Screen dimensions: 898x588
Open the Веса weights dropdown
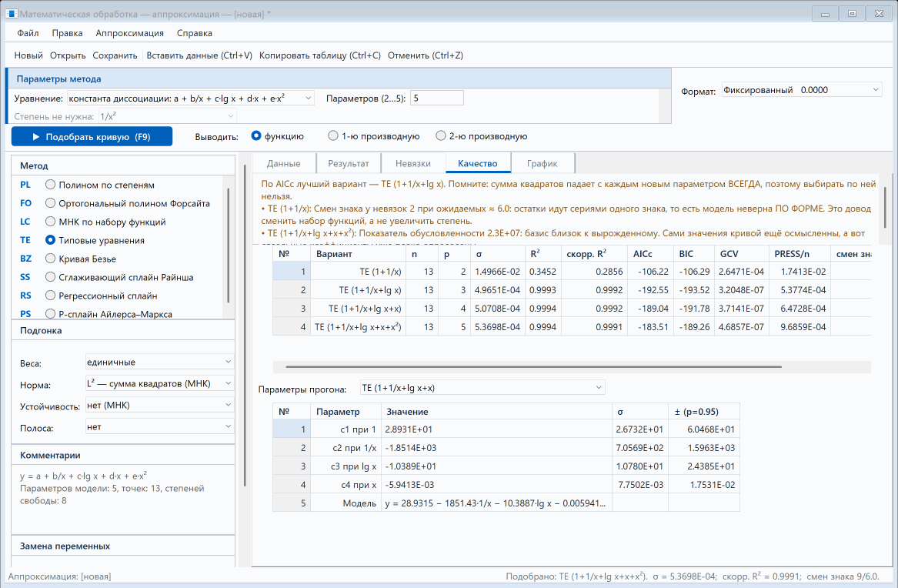click(x=159, y=362)
